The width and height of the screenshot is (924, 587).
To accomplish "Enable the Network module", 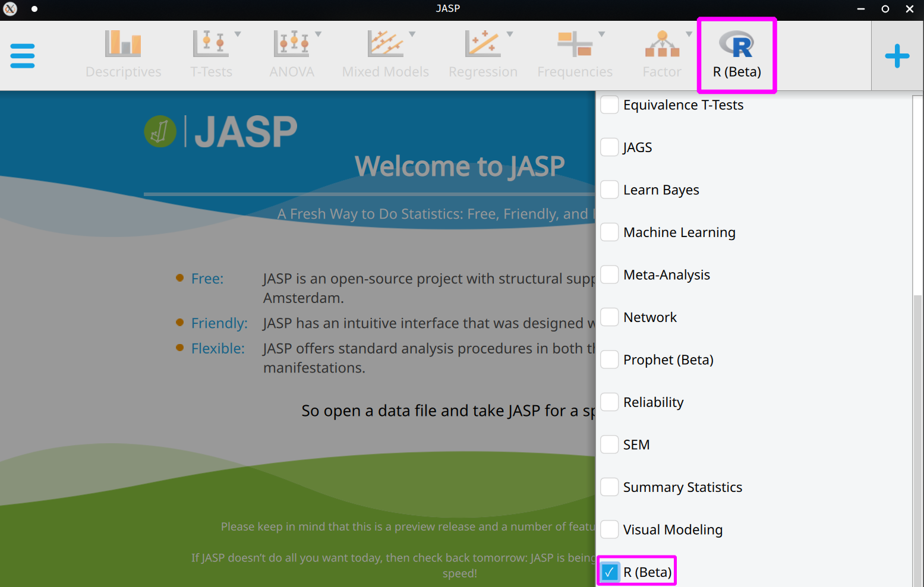I will coord(609,317).
